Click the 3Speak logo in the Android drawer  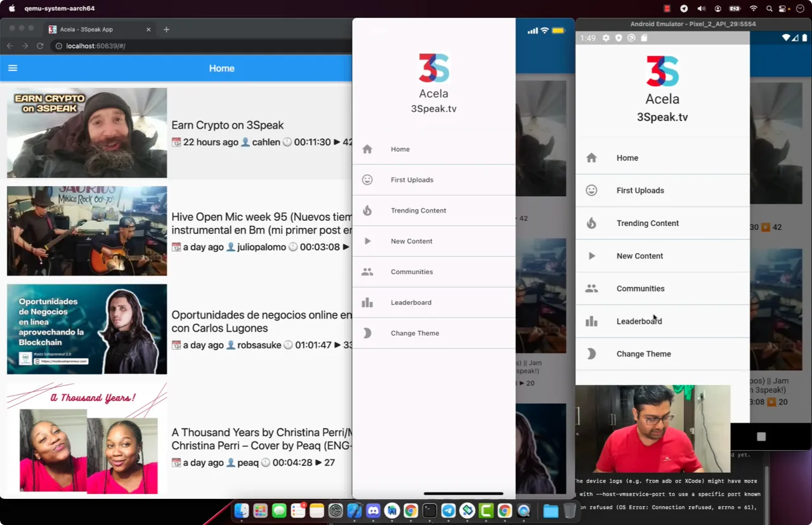662,70
